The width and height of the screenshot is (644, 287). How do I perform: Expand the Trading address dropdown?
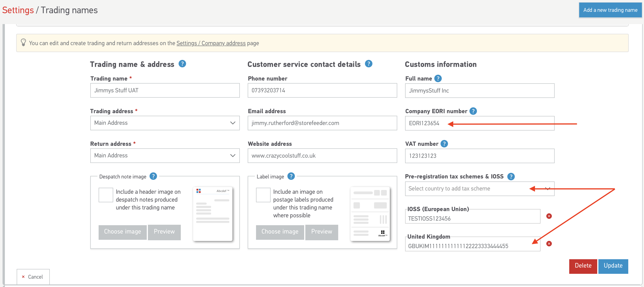(165, 123)
